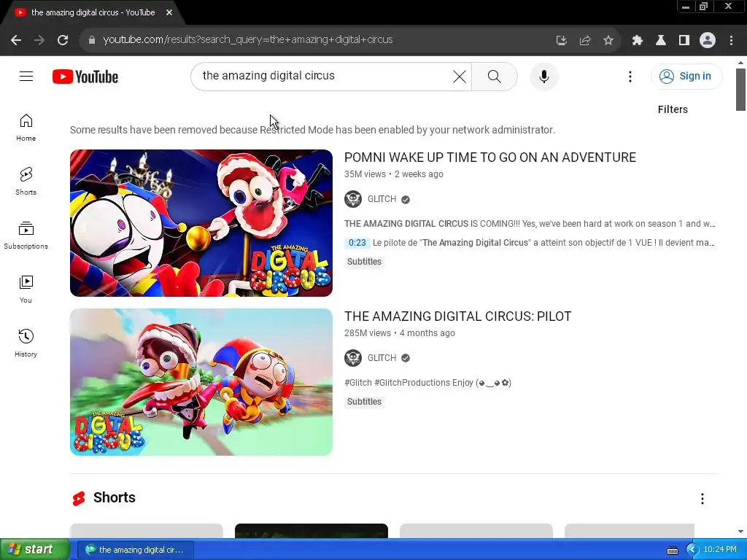
Task: Click the system tray keyboard icon
Action: [x=672, y=551]
